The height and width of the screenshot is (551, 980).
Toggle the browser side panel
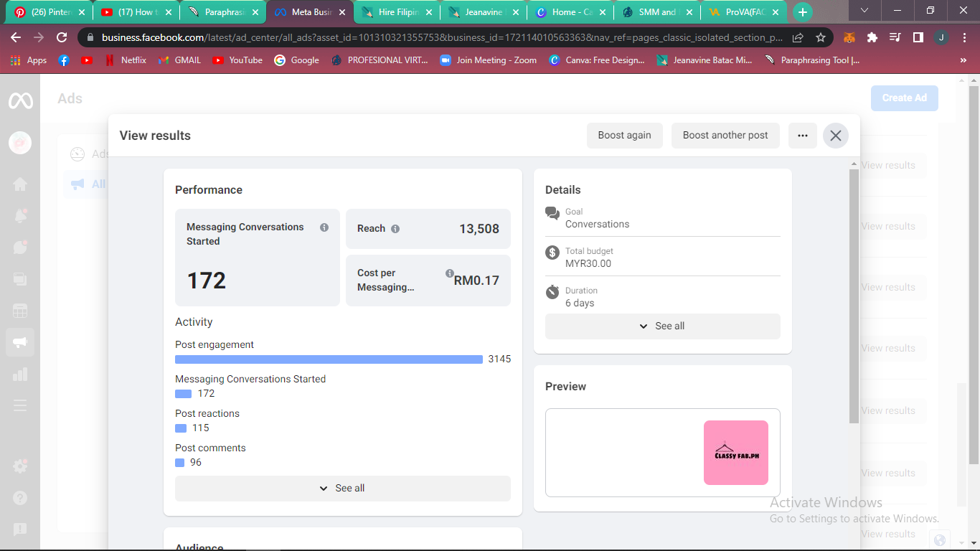(x=918, y=37)
